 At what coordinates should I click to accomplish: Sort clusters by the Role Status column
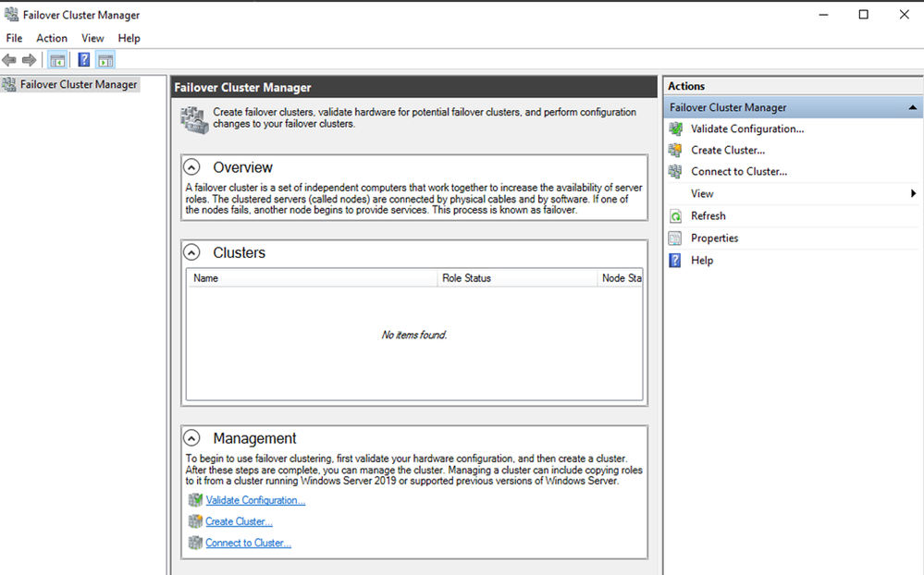pos(466,278)
